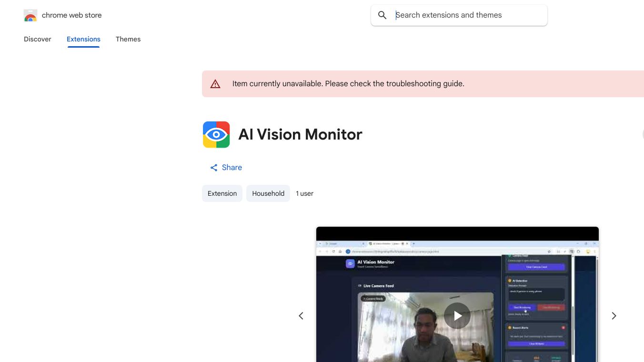Click the AI Vision Monitor extension icon
Screen dimensions: 644x362
(216, 134)
